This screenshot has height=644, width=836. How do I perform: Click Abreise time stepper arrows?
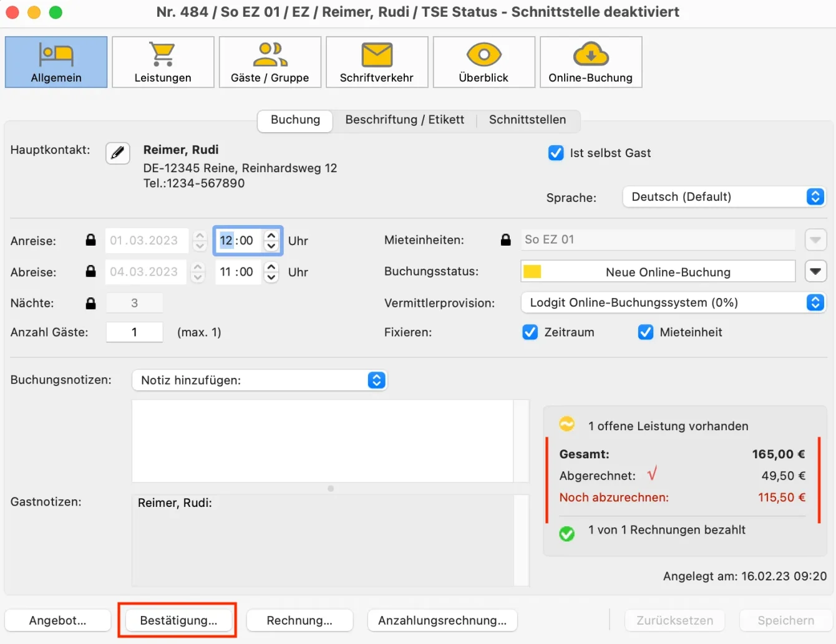271,272
